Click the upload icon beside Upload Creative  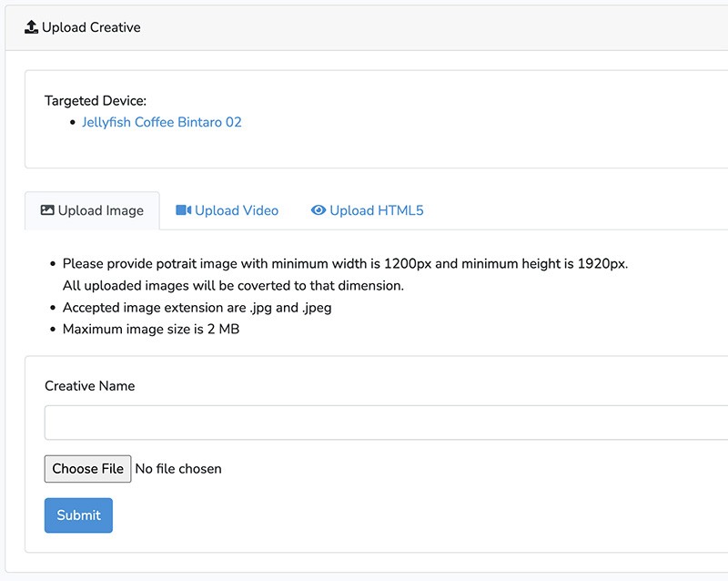click(31, 27)
